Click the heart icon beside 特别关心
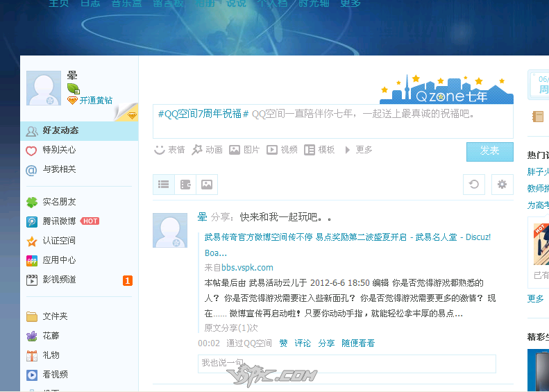549x392 pixels. (x=31, y=151)
